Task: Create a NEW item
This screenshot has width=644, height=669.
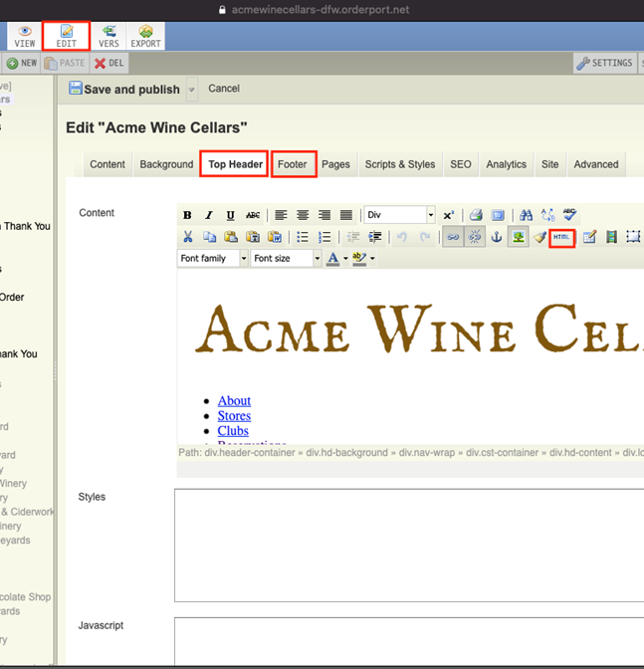Action: click(22, 63)
